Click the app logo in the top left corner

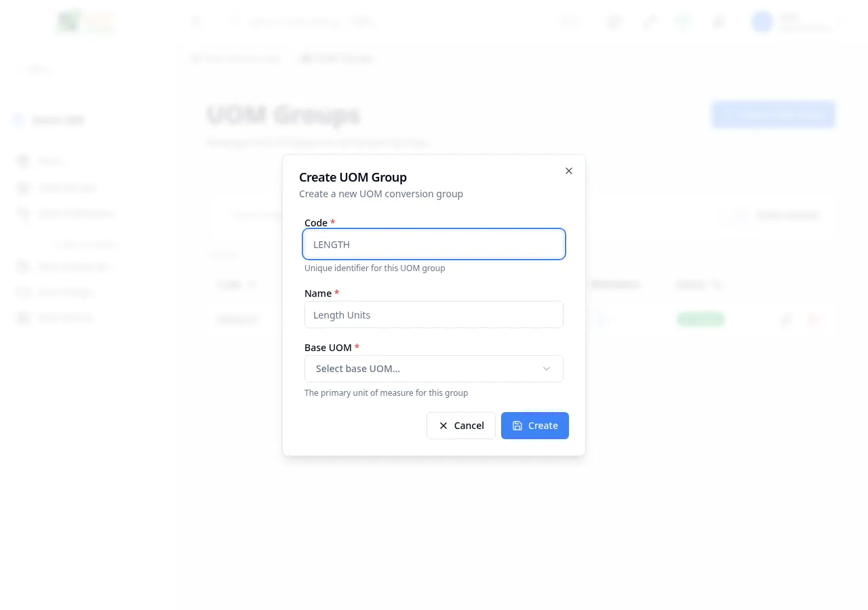[85, 22]
